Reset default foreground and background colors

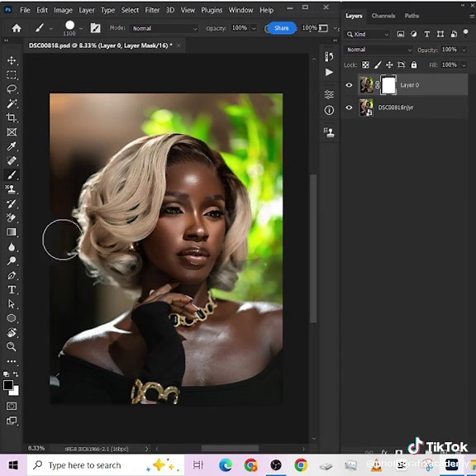coord(6,374)
